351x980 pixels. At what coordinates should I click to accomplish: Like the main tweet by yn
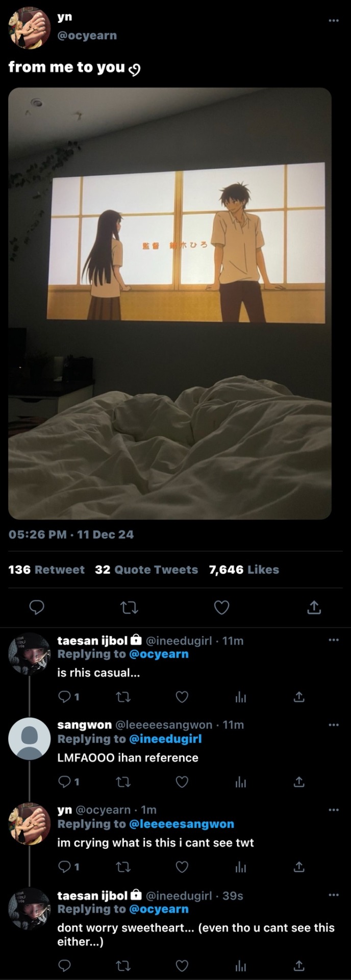(221, 607)
